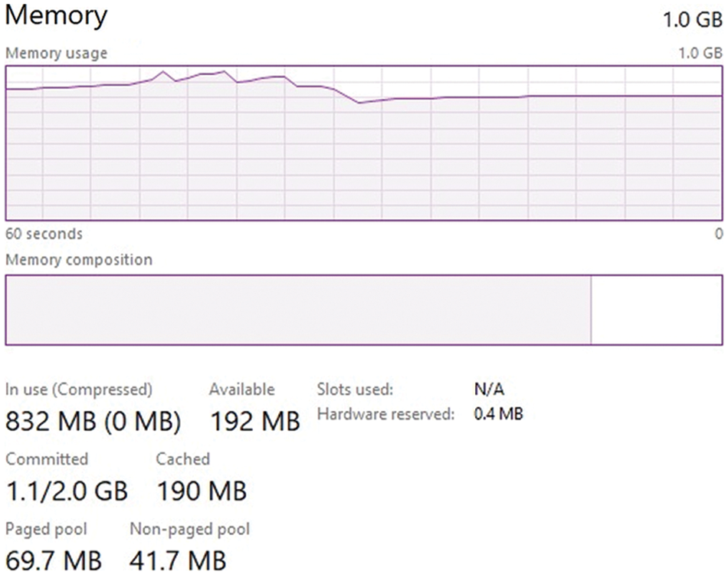Select the 190 MB cached value

202,490
